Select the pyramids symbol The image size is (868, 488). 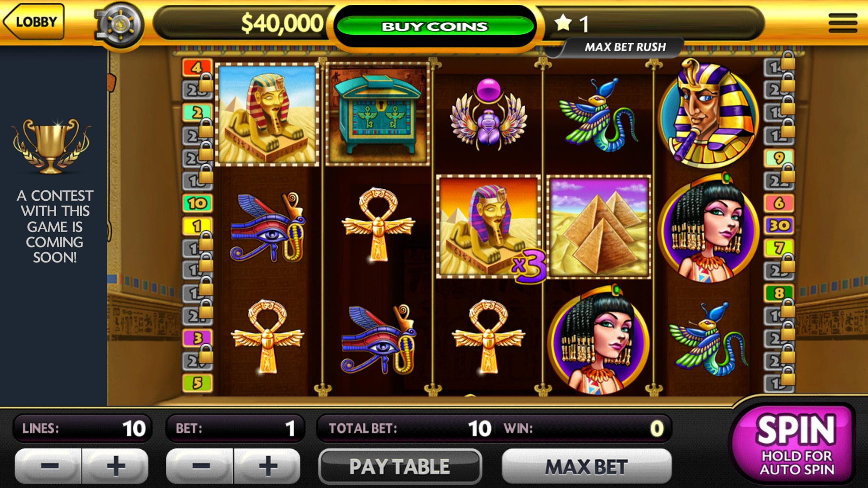click(599, 227)
